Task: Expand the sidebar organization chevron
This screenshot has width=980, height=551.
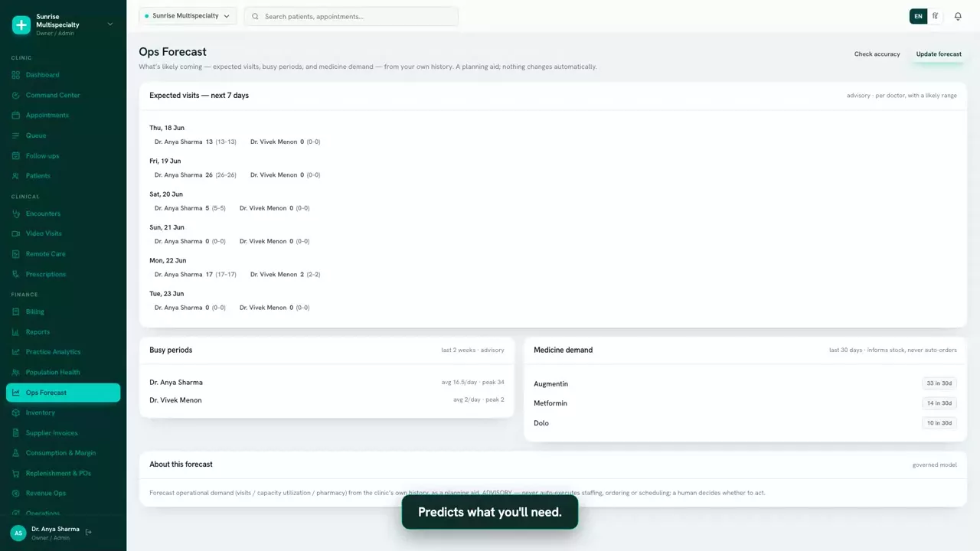Action: [109, 24]
